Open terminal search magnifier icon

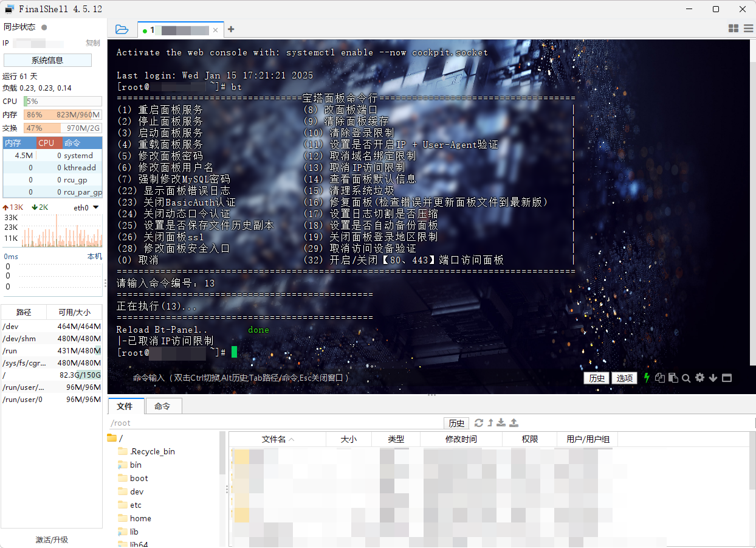[x=686, y=378]
